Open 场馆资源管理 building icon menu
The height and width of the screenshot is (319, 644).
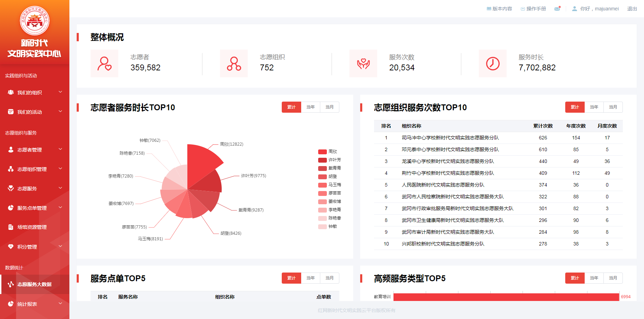click(11, 227)
